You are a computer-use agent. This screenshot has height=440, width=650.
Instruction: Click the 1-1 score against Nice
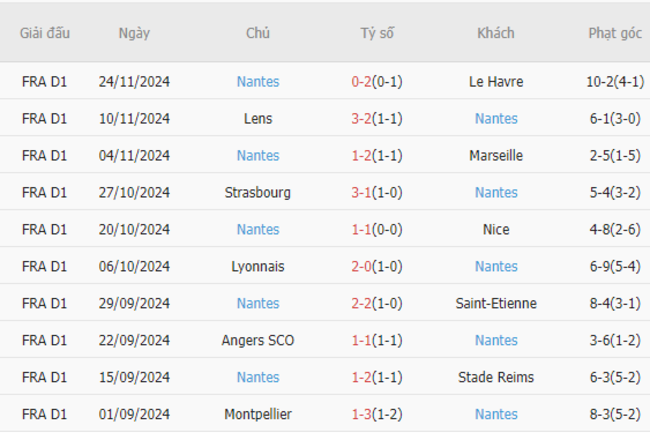coord(361,229)
